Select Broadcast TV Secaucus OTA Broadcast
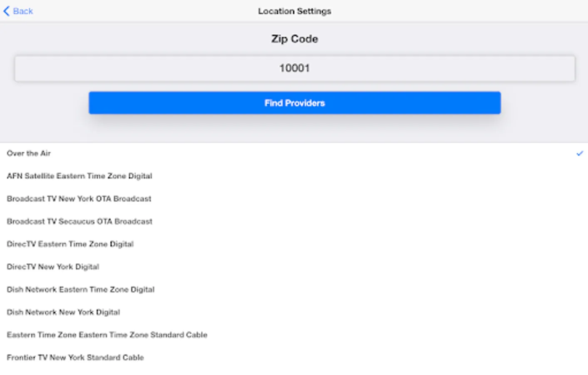Viewport: 588px width, 375px height. pos(294,221)
